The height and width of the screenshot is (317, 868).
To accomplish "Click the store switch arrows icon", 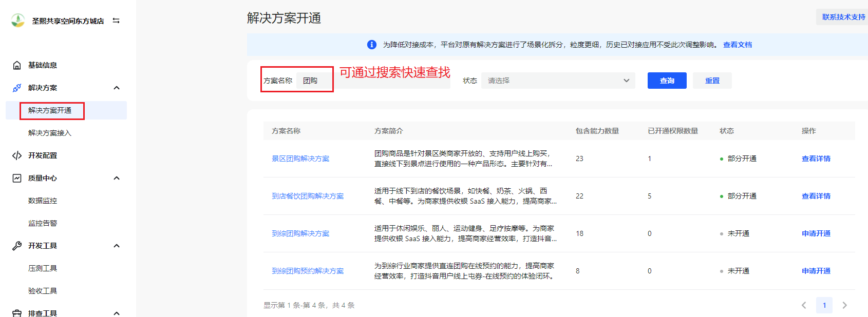I will [116, 21].
